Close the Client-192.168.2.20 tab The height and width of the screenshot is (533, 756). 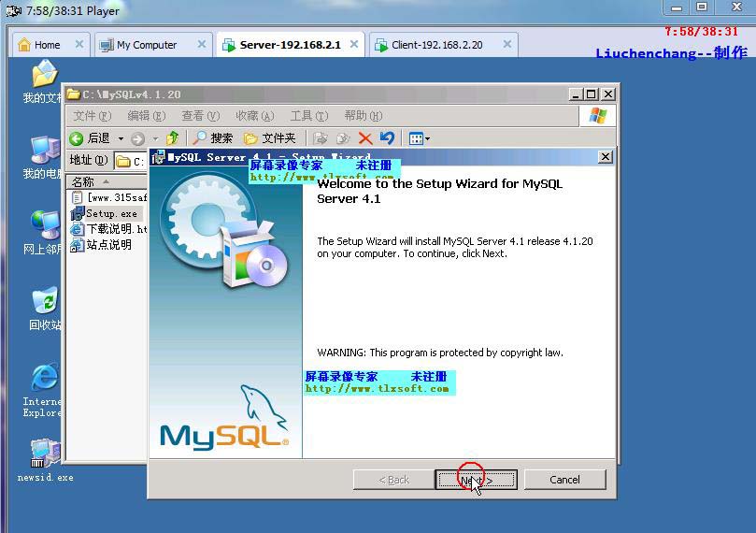click(x=507, y=44)
